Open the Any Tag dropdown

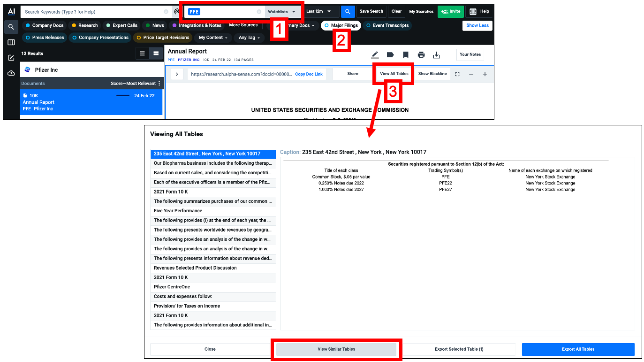(x=250, y=38)
